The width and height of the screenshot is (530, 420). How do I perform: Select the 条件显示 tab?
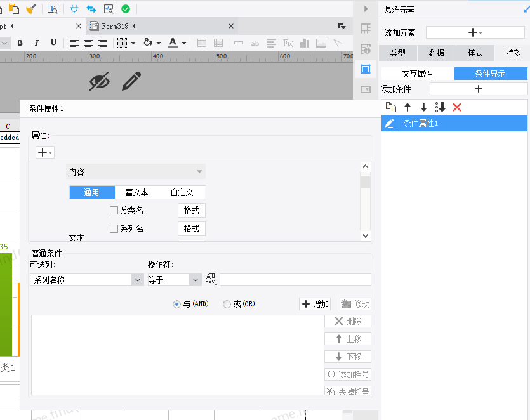click(x=491, y=74)
